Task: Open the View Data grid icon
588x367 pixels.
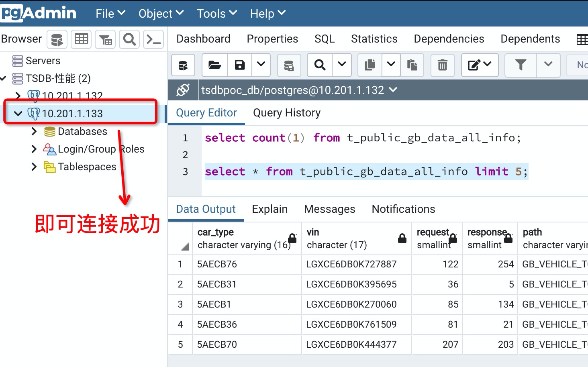Action: pyautogui.click(x=81, y=39)
